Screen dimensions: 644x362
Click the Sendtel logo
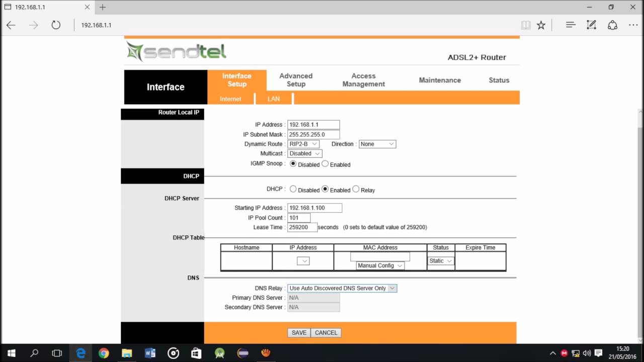pyautogui.click(x=176, y=51)
